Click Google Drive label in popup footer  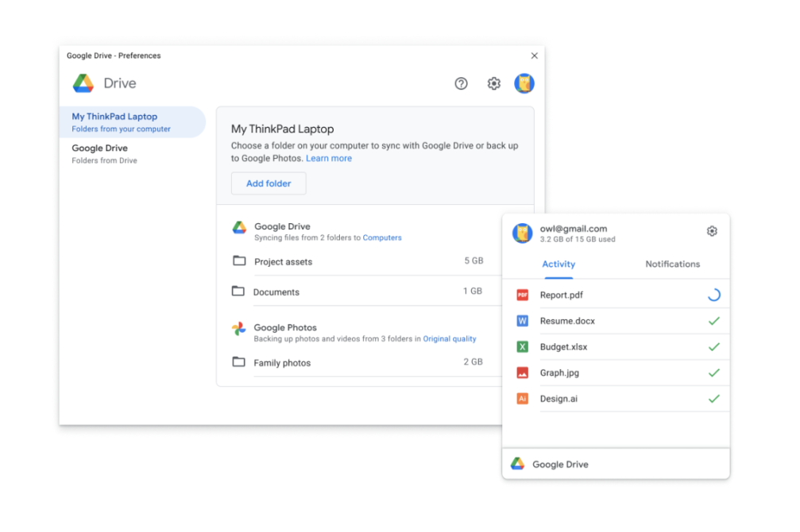tap(560, 465)
